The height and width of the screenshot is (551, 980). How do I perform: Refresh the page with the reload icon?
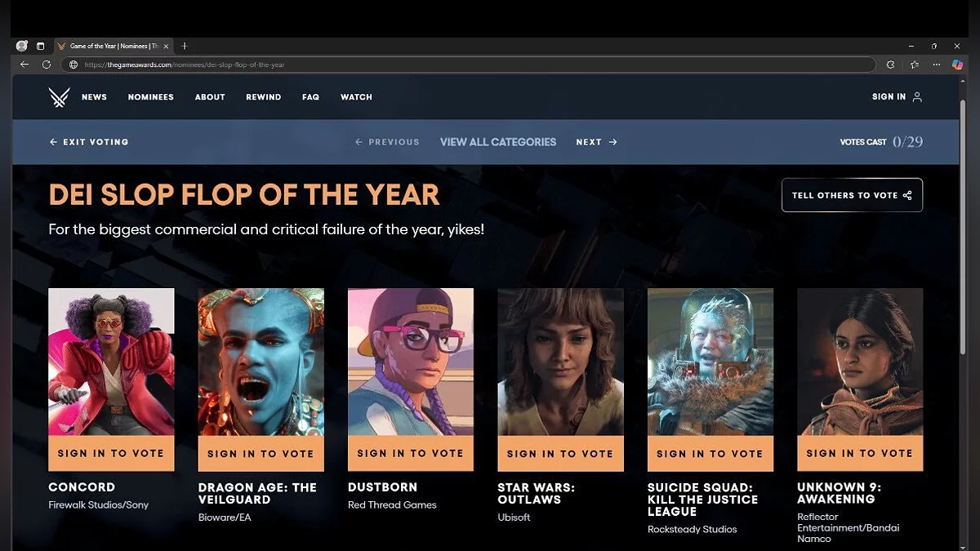point(47,64)
